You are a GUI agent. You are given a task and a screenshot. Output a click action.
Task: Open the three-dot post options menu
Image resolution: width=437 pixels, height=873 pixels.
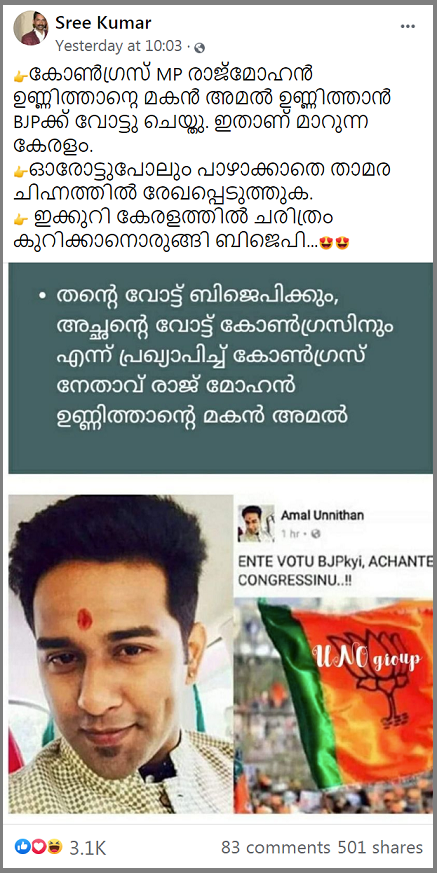409,27
